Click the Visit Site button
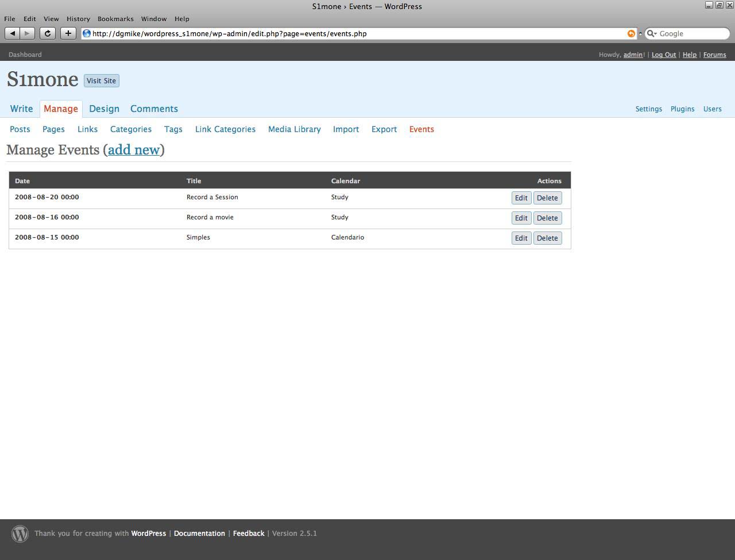The width and height of the screenshot is (735, 560). [x=102, y=80]
